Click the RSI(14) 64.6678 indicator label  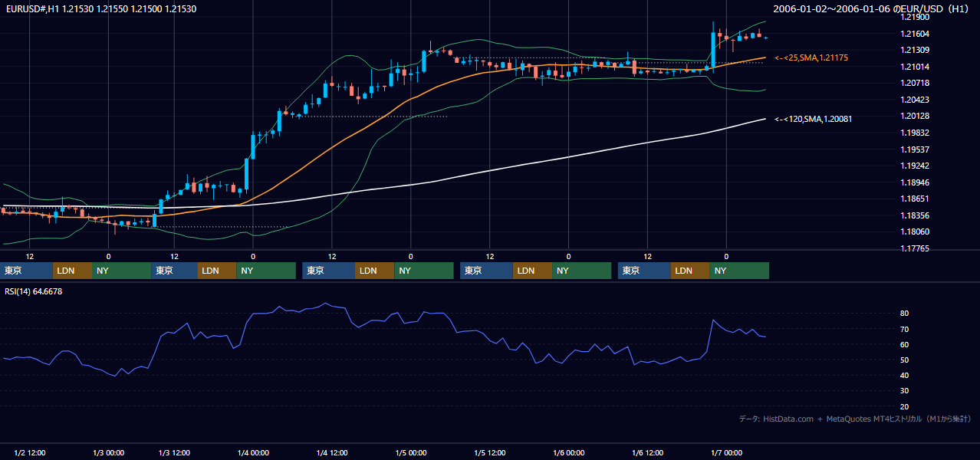(x=33, y=291)
